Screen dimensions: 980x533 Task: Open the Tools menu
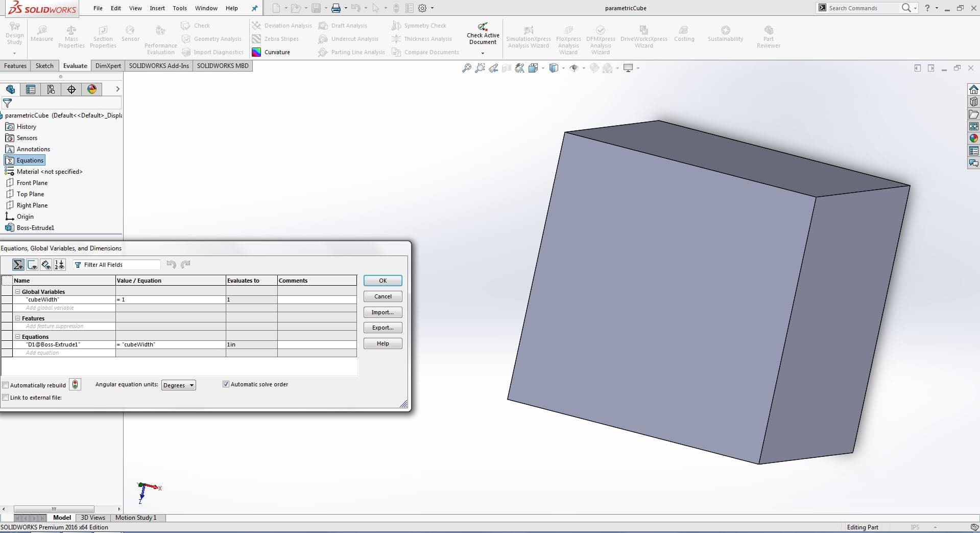(180, 8)
